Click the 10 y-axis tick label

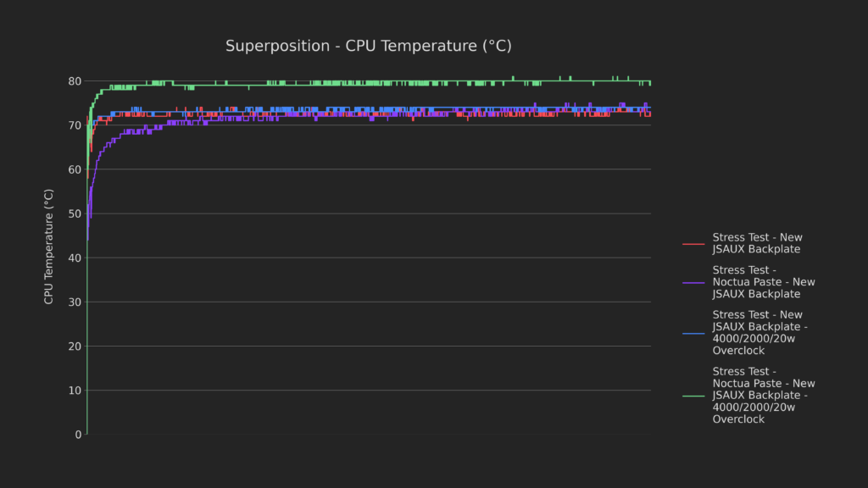(75, 391)
